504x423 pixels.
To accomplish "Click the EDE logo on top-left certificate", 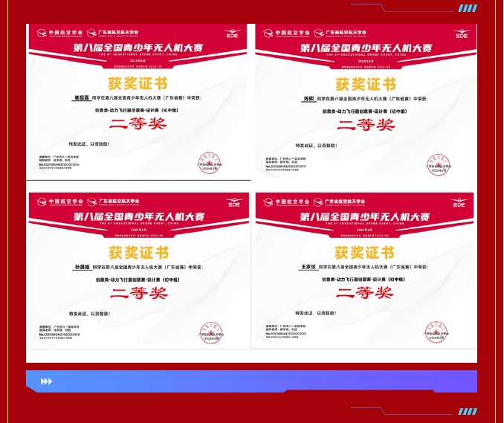I will coord(235,34).
